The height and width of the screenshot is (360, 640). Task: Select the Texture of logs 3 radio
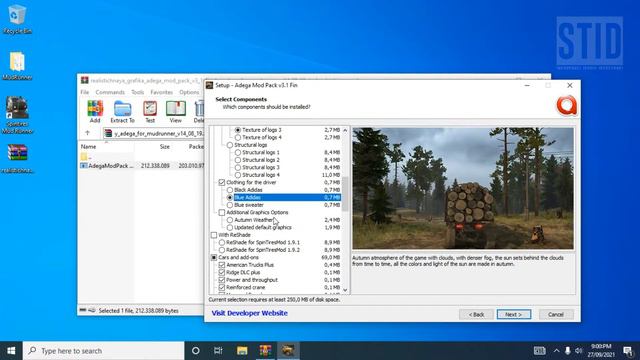click(x=238, y=130)
